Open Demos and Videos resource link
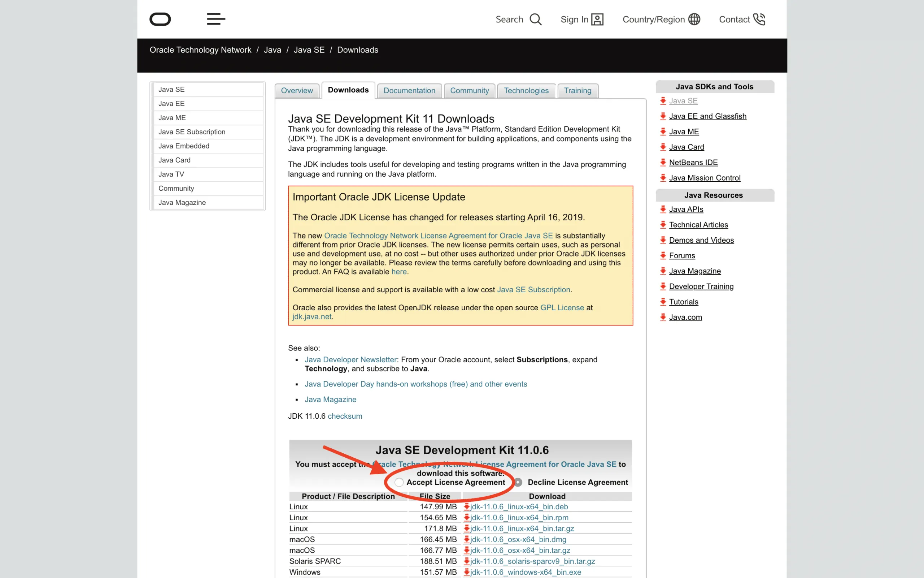The width and height of the screenshot is (924, 578). (x=701, y=240)
